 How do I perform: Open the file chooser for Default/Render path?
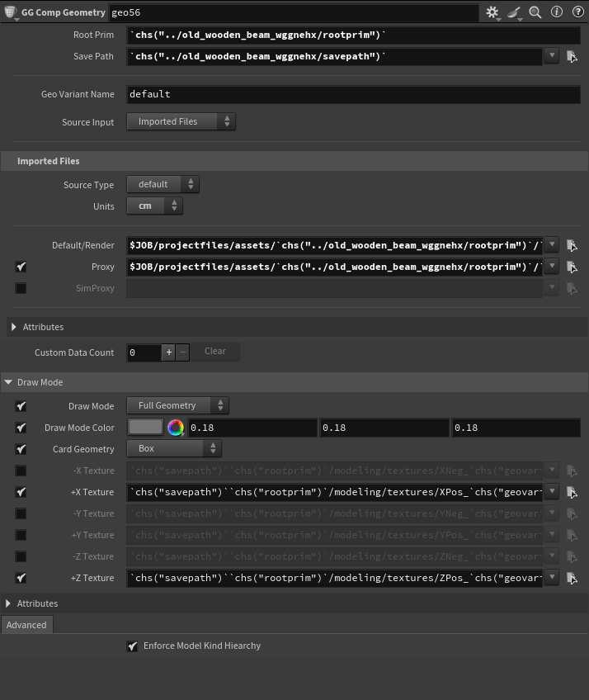click(572, 246)
